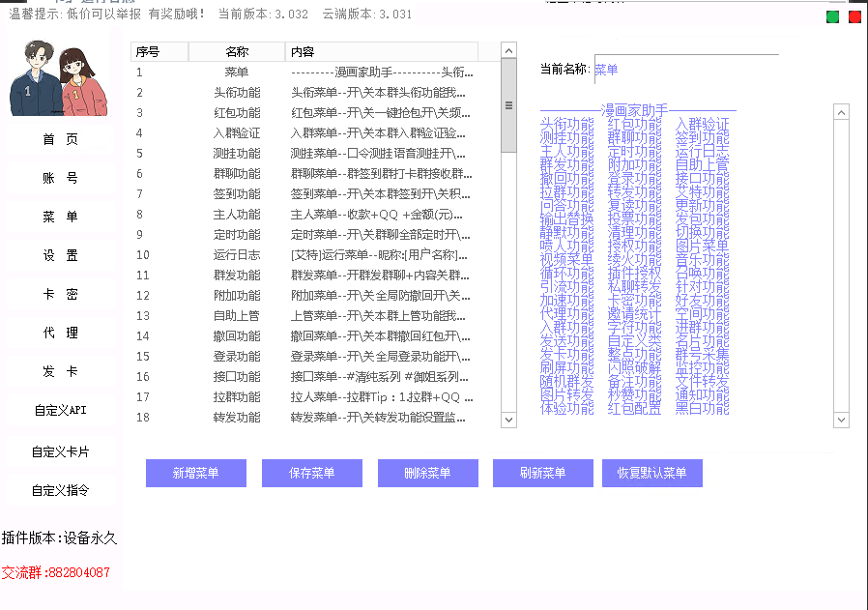Open the 设置 settings page
The height and width of the screenshot is (610, 868).
(x=60, y=255)
